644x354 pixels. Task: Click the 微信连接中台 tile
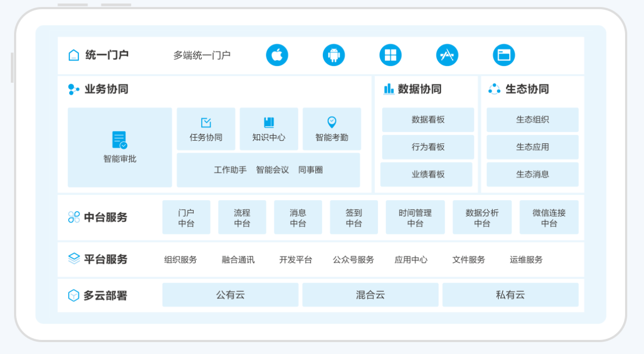tap(549, 218)
